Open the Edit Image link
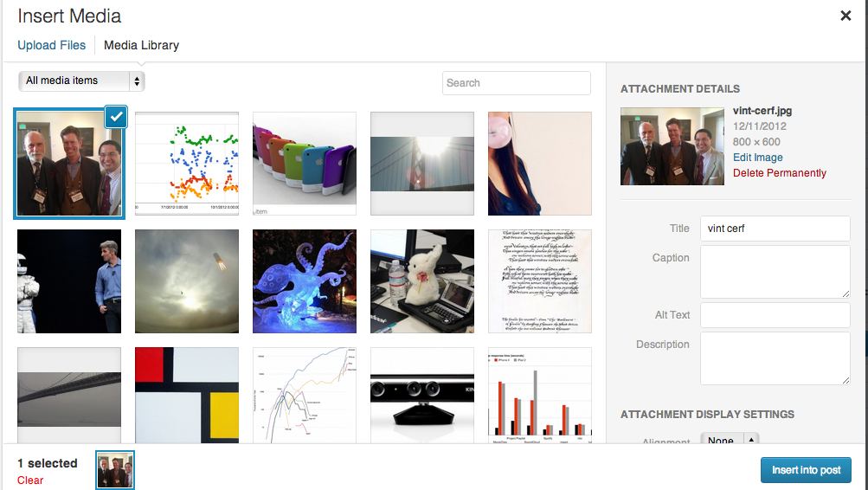 (758, 158)
